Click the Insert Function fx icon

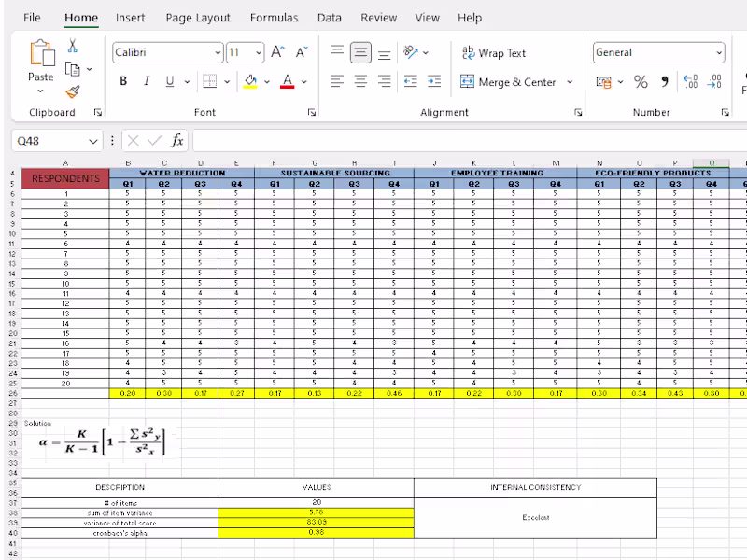click(x=176, y=141)
